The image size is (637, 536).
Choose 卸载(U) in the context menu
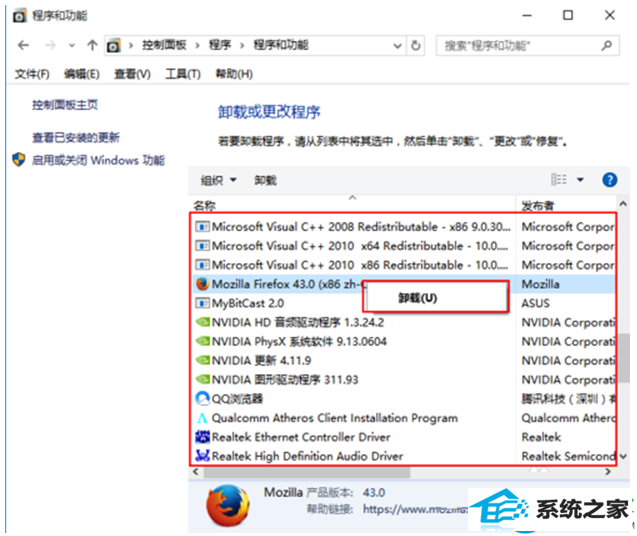click(x=418, y=298)
